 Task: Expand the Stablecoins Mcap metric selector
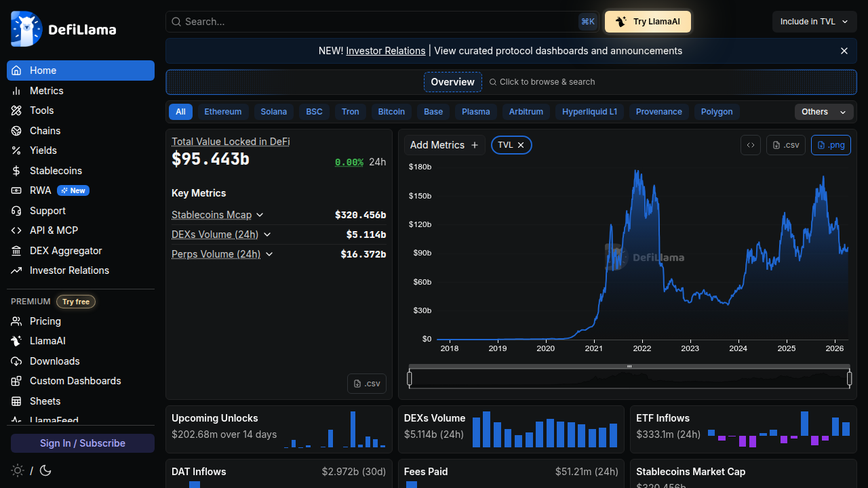pyautogui.click(x=260, y=215)
